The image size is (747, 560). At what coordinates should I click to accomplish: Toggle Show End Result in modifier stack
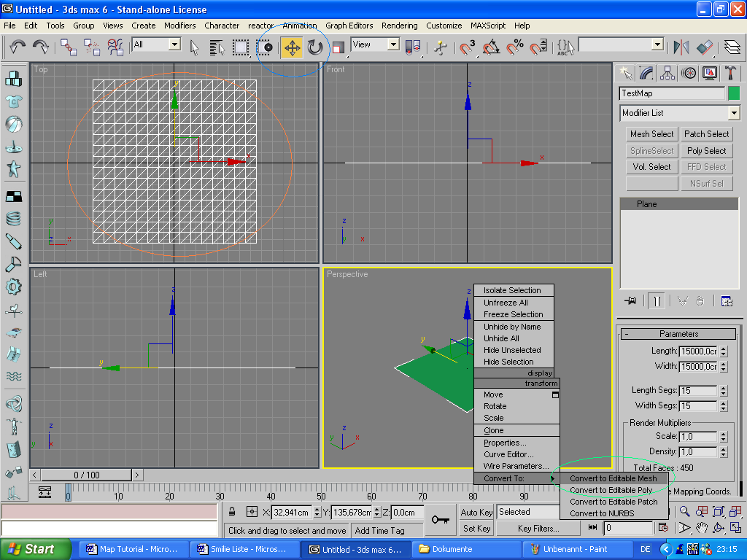(657, 300)
